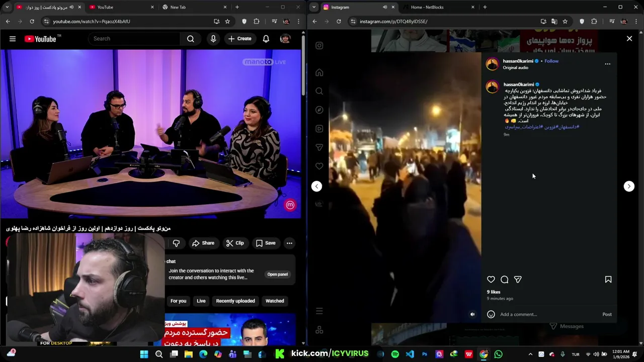Go to Instagram Home sidebar icon
This screenshot has height=362, width=644.
coord(319,72)
